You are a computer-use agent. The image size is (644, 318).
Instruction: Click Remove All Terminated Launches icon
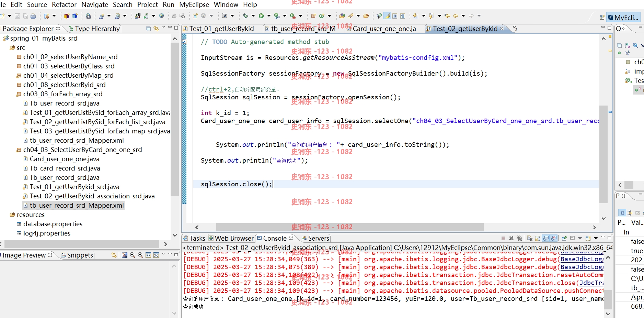[519, 238]
